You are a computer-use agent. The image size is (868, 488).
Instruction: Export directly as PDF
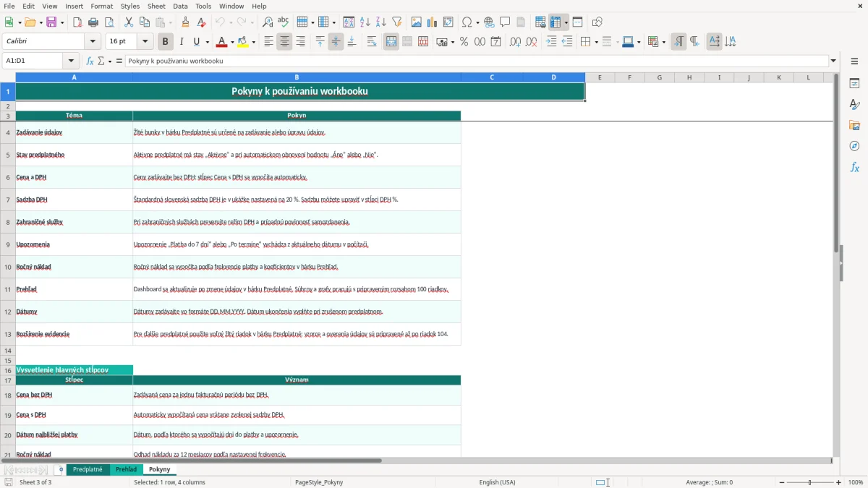pos(77,22)
